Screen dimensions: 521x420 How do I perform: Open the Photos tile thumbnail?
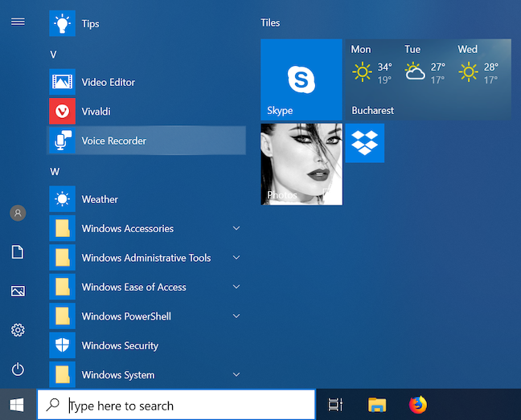tap(302, 164)
